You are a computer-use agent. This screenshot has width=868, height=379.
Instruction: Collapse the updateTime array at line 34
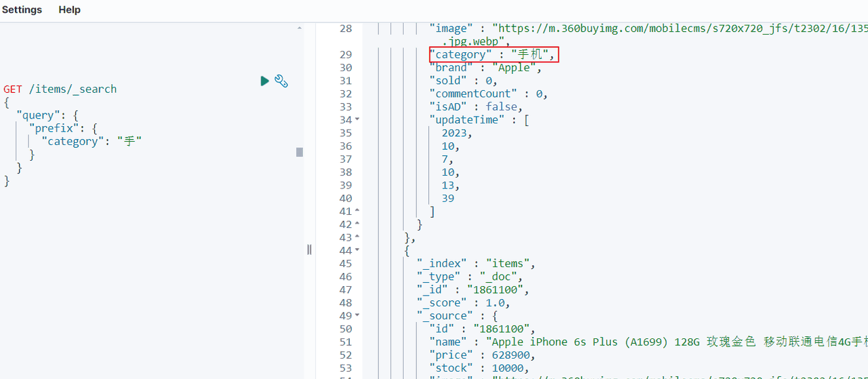357,120
